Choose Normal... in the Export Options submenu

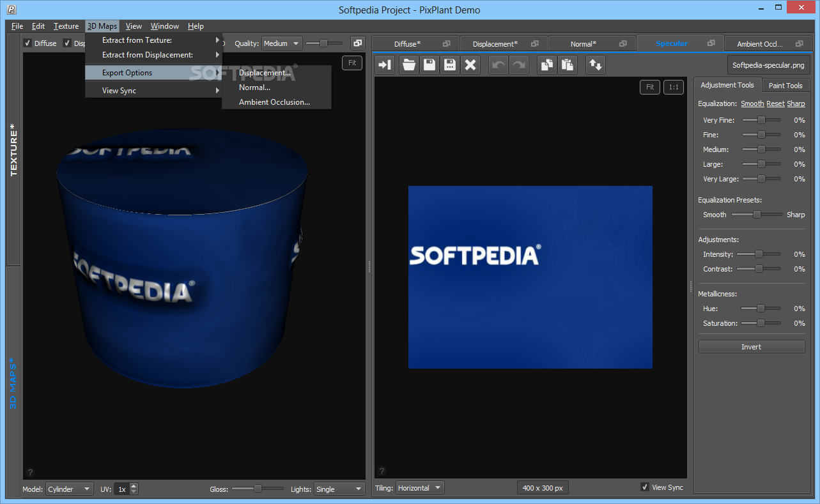[x=277, y=88]
